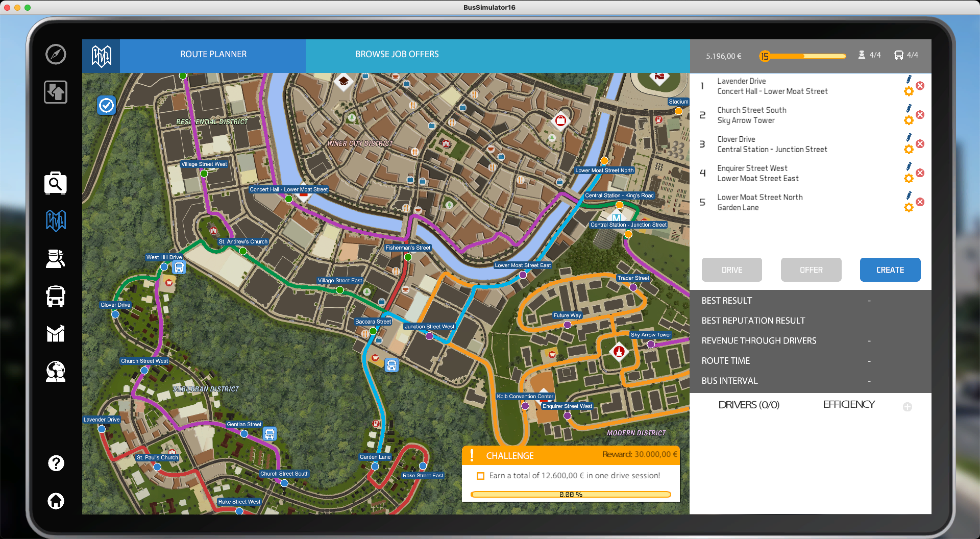Image resolution: width=980 pixels, height=539 pixels.
Task: Click the balance 5.196,00 € text
Action: 723,56
